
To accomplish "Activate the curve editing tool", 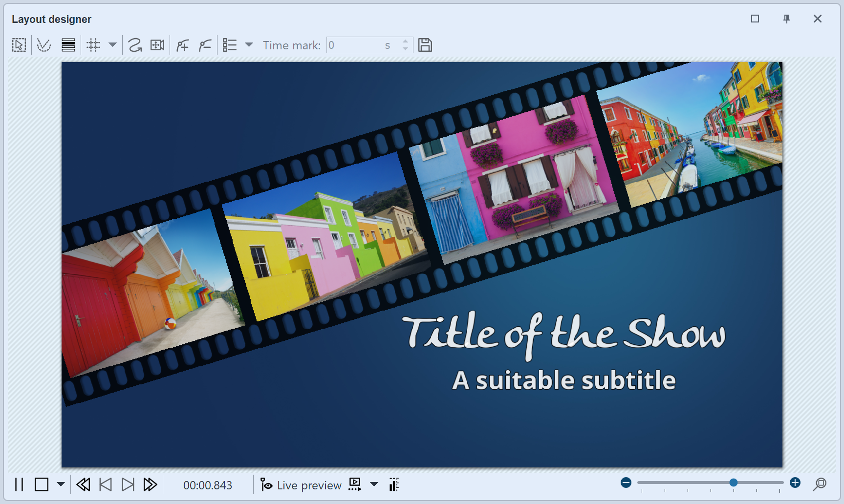I will pyautogui.click(x=43, y=45).
